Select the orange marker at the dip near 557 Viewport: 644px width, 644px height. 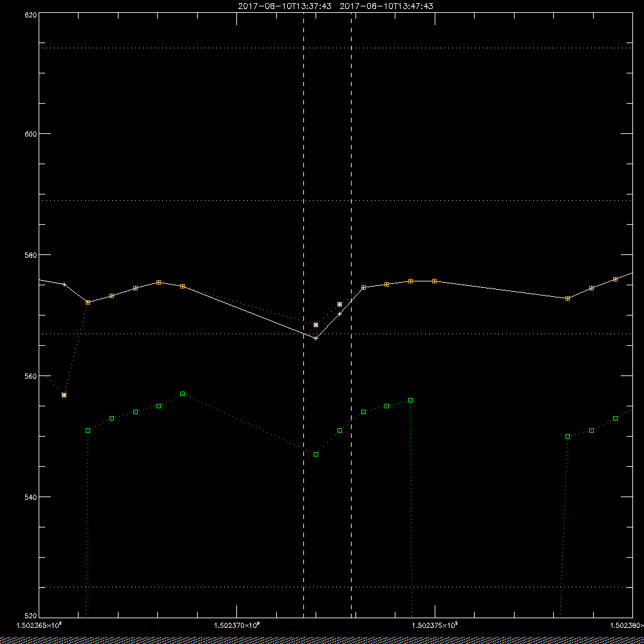[64, 395]
